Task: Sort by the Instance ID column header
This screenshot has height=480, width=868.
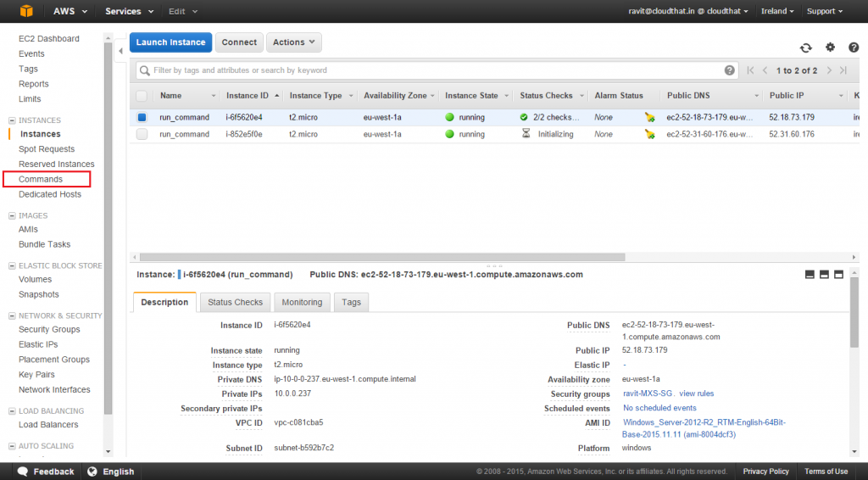Action: pos(253,96)
